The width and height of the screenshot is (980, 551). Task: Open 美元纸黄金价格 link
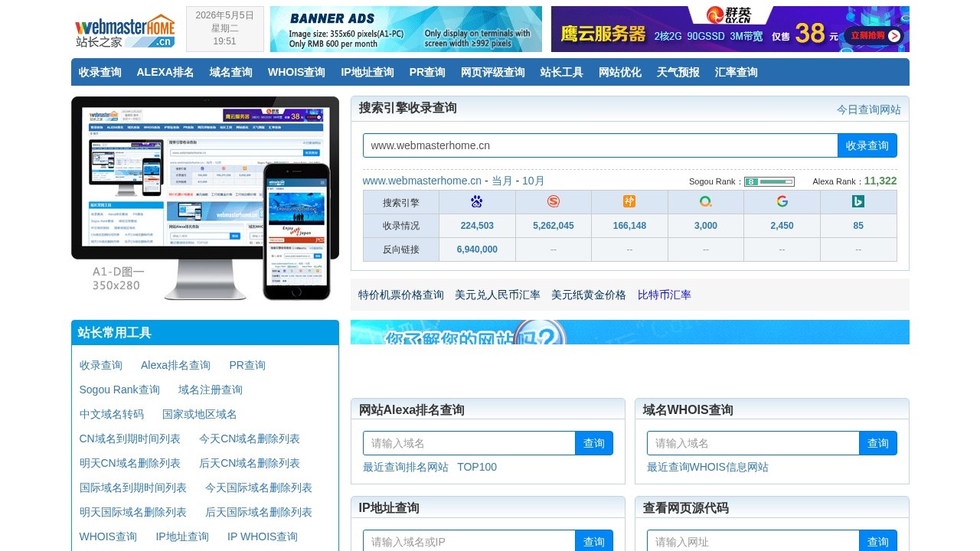click(x=589, y=295)
